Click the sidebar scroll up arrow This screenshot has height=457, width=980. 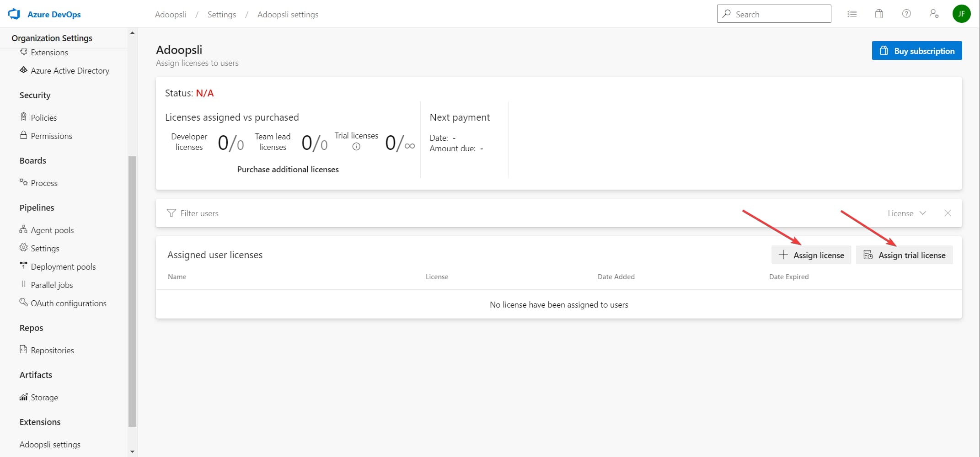click(133, 33)
